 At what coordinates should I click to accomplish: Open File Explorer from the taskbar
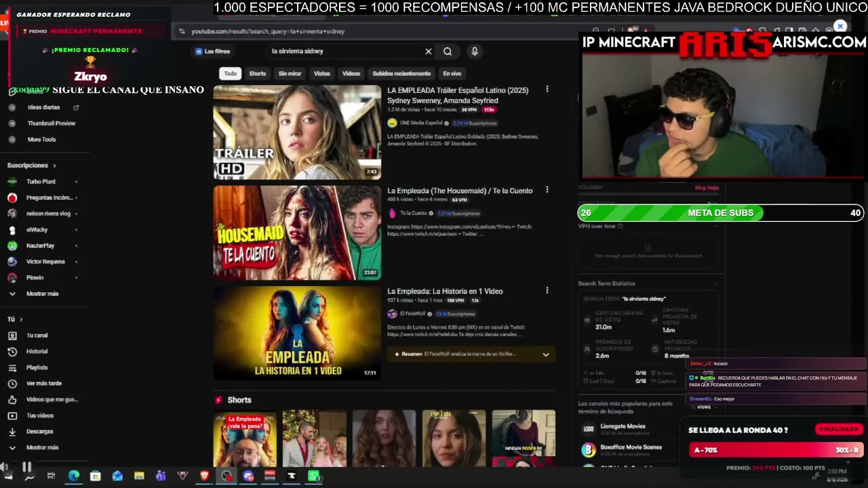pos(139,476)
